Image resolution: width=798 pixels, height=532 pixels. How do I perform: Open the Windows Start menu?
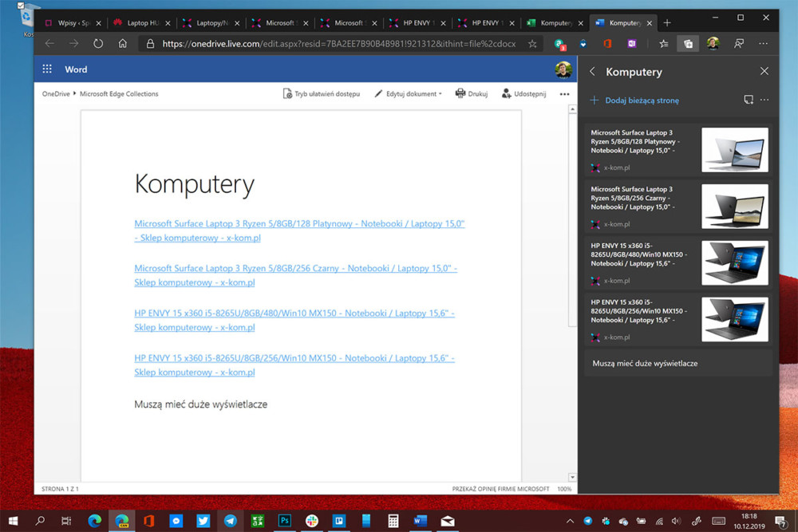coord(14,521)
